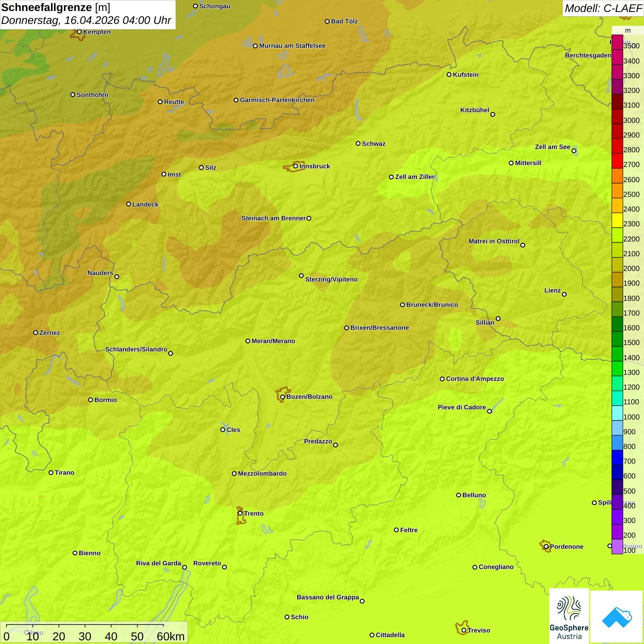Image resolution: width=644 pixels, height=644 pixels.
Task: Click the "Pieve di Cadore" label
Action: click(x=462, y=407)
